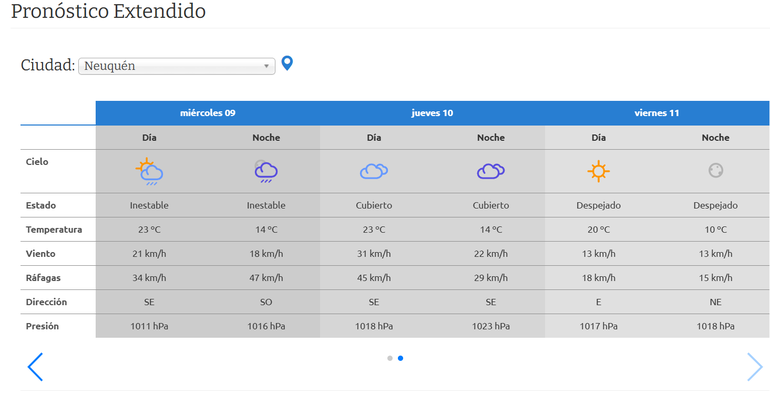Click the miércoles night rain cloud icon
The height and width of the screenshot is (395, 770).
[x=266, y=171]
